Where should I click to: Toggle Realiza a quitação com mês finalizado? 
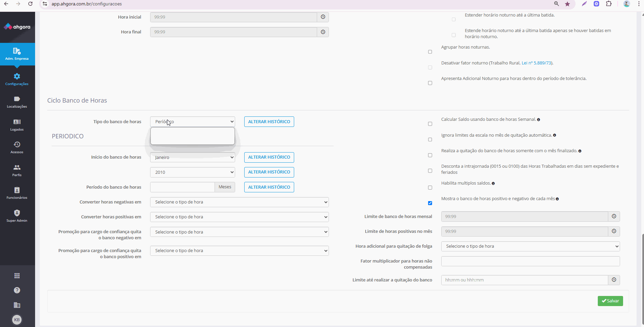(430, 155)
